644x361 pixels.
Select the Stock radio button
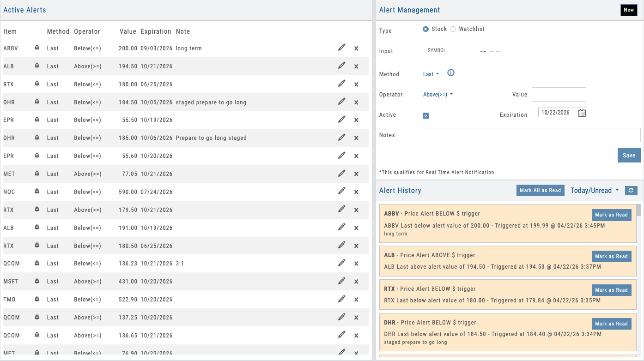(x=425, y=29)
